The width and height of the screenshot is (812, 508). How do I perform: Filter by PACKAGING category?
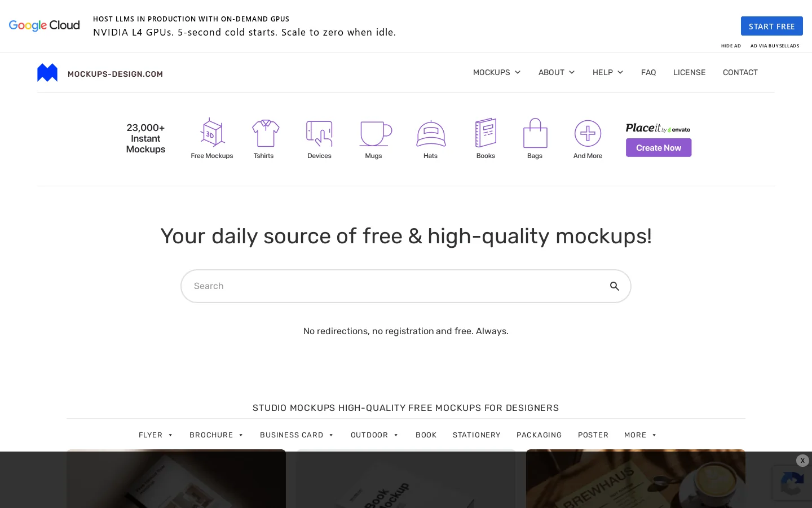[x=539, y=435]
